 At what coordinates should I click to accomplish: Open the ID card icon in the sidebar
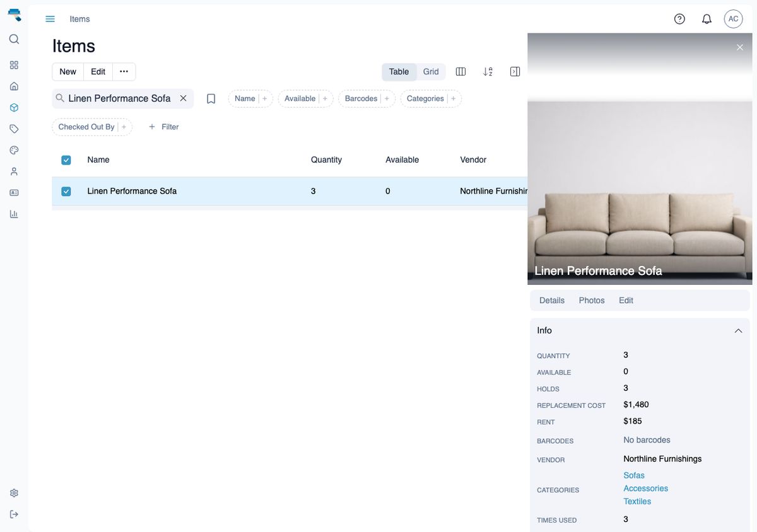pos(14,193)
